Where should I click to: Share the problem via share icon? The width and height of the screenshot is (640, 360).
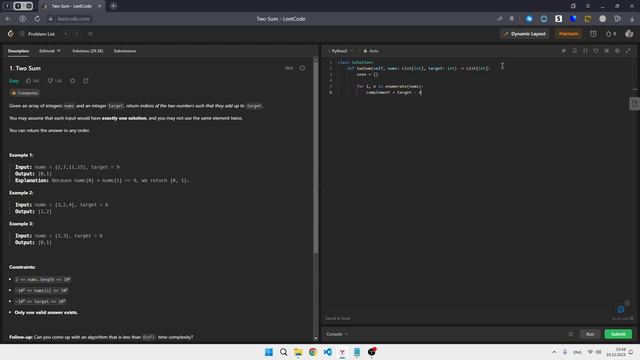click(x=86, y=81)
